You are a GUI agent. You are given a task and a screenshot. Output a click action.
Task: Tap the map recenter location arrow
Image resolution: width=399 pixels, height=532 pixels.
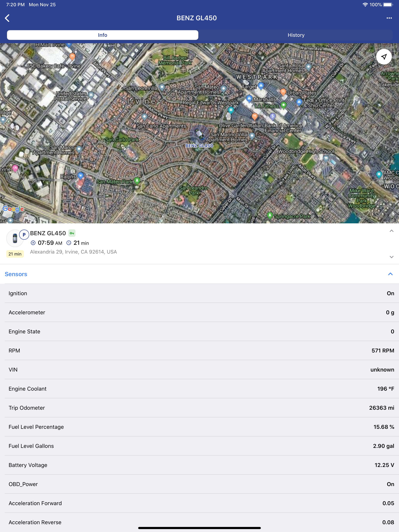[x=384, y=57]
